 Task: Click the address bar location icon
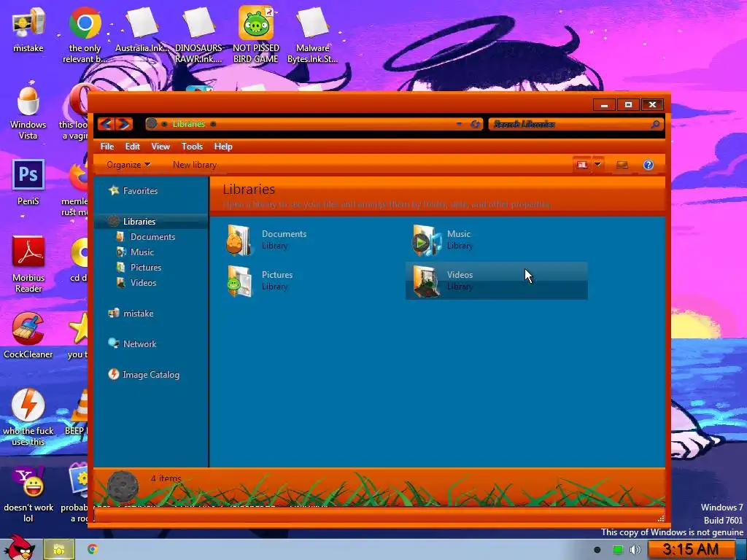pos(152,124)
